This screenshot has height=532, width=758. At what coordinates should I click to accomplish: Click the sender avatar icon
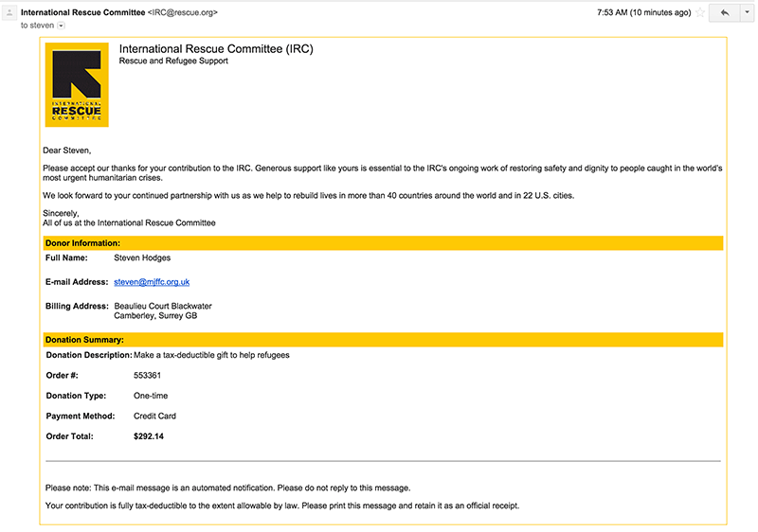[9, 12]
